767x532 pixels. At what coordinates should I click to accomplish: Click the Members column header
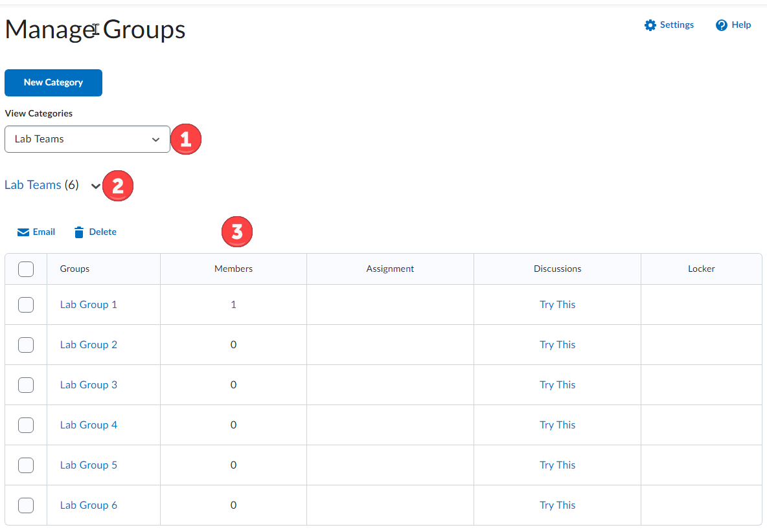coord(233,269)
